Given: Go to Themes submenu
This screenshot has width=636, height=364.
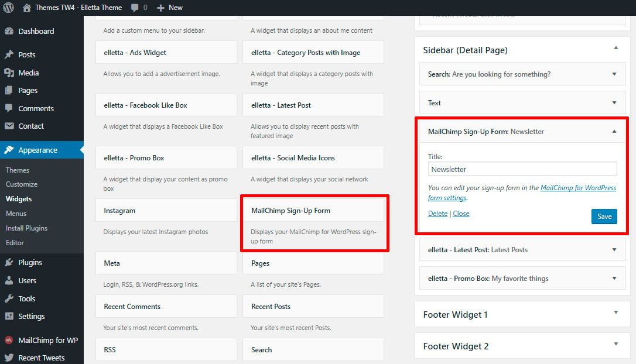Looking at the screenshot, I should (18, 170).
